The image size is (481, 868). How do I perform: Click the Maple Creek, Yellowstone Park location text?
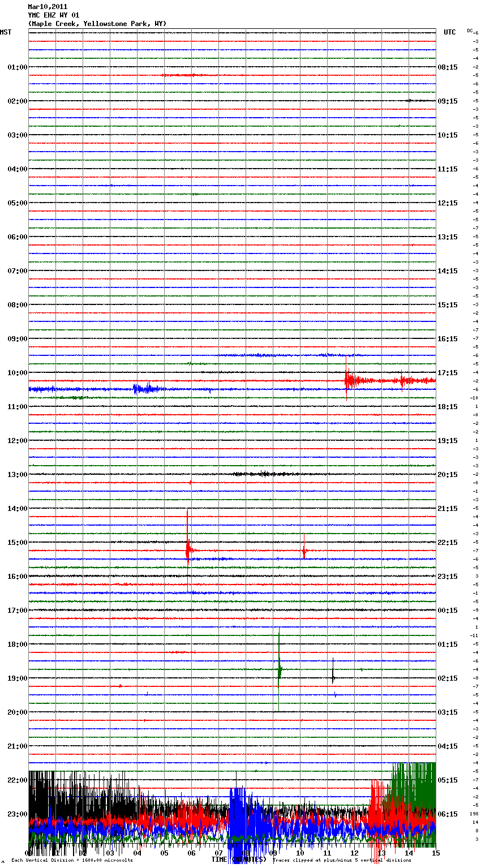tap(97, 24)
